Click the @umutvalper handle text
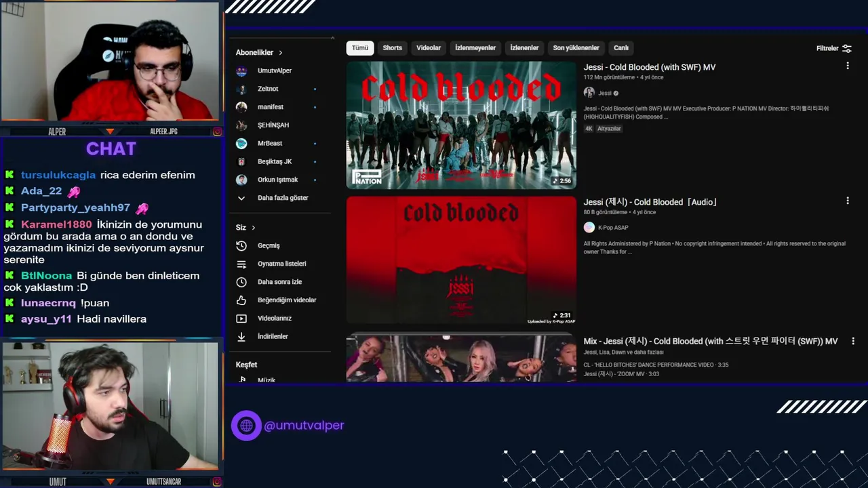This screenshot has width=868, height=488. point(304,426)
